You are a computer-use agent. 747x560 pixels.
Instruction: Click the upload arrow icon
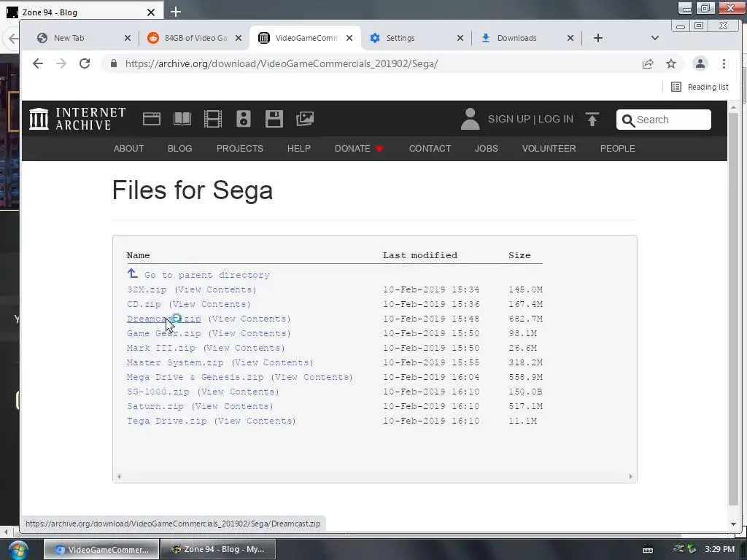tap(592, 119)
